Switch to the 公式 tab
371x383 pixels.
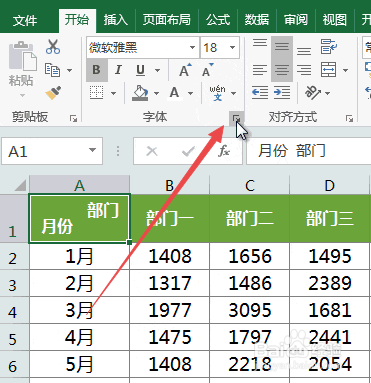pyautogui.click(x=218, y=20)
